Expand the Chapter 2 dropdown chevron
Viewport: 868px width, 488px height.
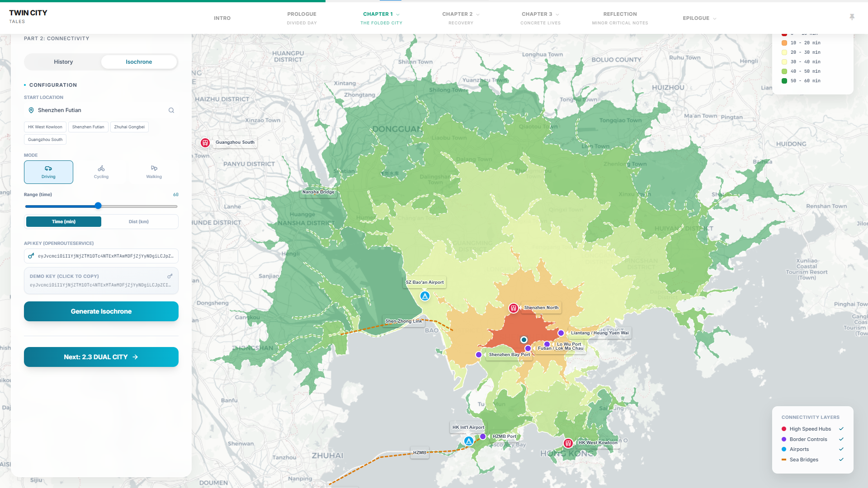click(478, 14)
